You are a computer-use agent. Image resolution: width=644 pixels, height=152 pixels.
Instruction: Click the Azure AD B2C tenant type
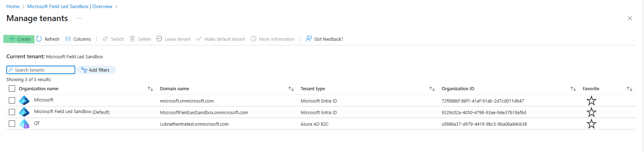(x=315, y=124)
